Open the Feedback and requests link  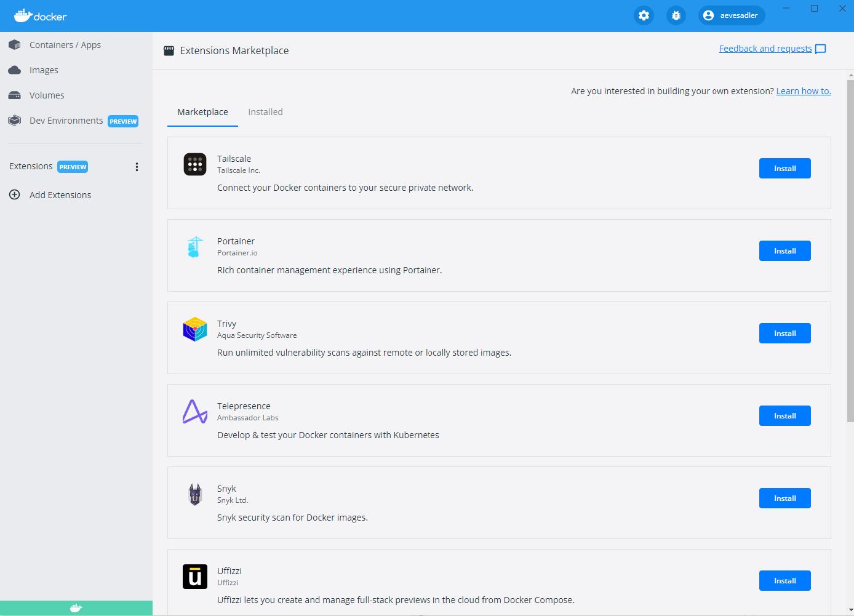click(765, 49)
